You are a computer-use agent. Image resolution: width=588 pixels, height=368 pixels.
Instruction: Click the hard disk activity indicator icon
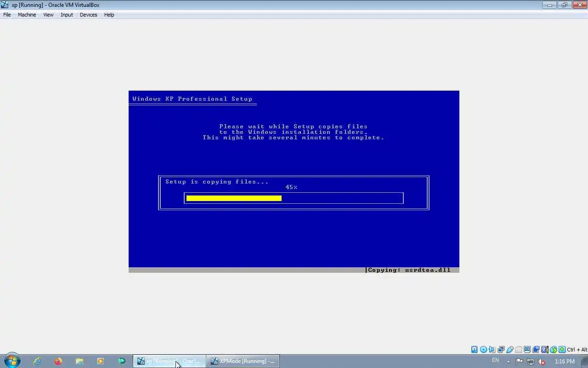[475, 350]
